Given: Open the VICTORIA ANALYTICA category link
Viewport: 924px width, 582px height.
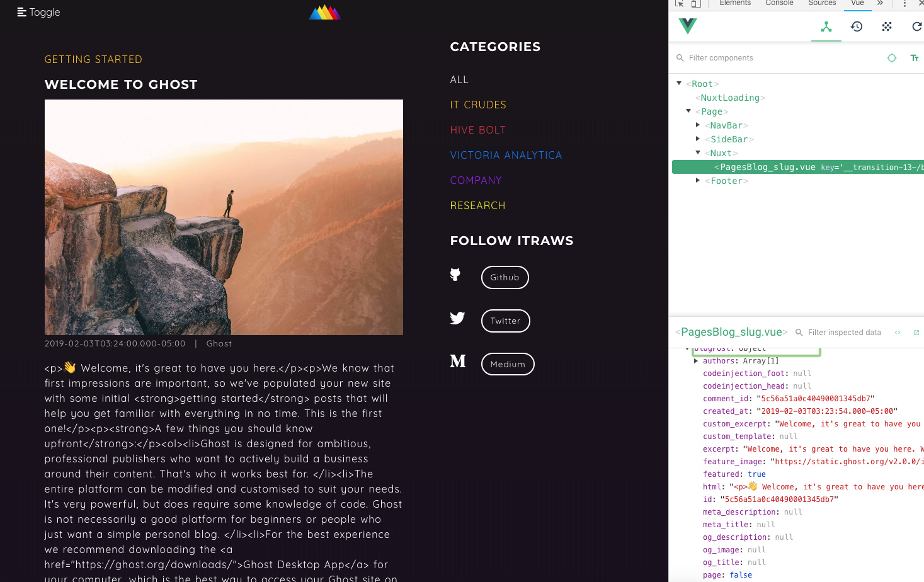Looking at the screenshot, I should pyautogui.click(x=506, y=156).
